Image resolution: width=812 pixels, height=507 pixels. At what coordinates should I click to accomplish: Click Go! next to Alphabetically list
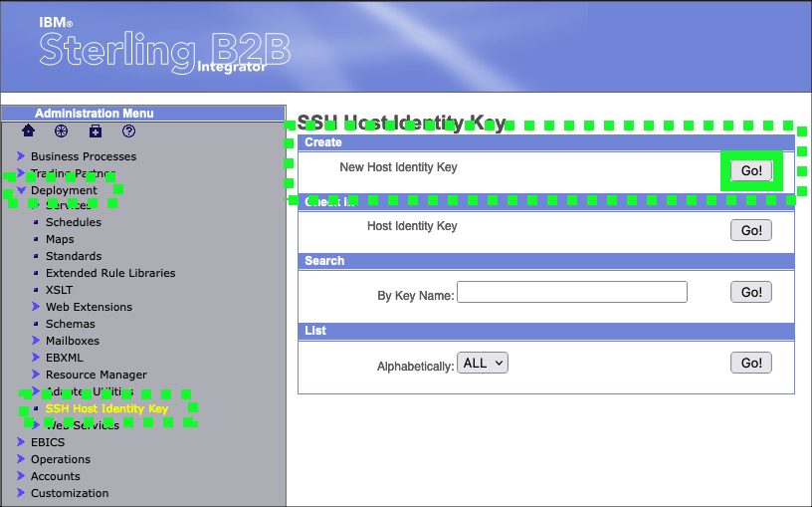(751, 363)
